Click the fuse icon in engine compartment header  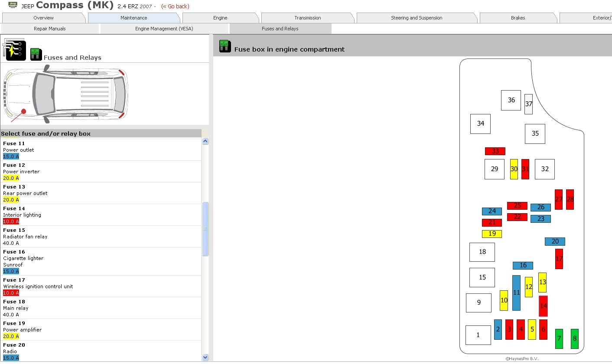[x=225, y=46]
